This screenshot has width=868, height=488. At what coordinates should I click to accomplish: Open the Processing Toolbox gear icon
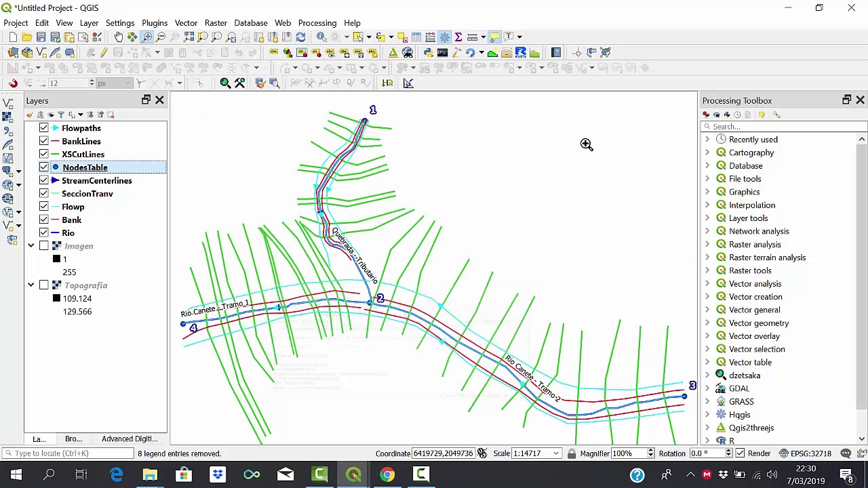pyautogui.click(x=445, y=37)
